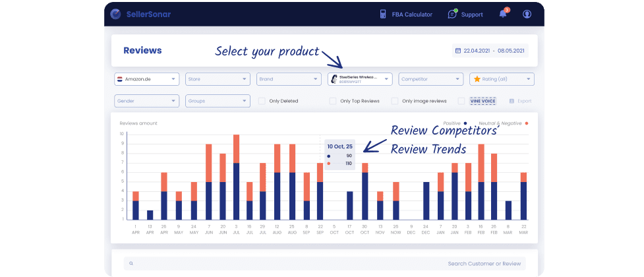This screenshot has height=277, width=644.
Task: Click the calendar icon by date range
Action: [x=457, y=51]
